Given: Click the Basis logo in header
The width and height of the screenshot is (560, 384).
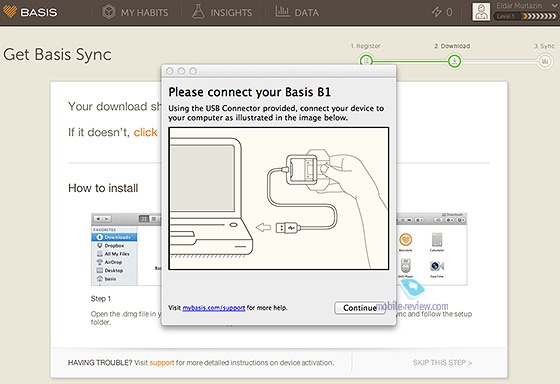Looking at the screenshot, I should [x=30, y=12].
